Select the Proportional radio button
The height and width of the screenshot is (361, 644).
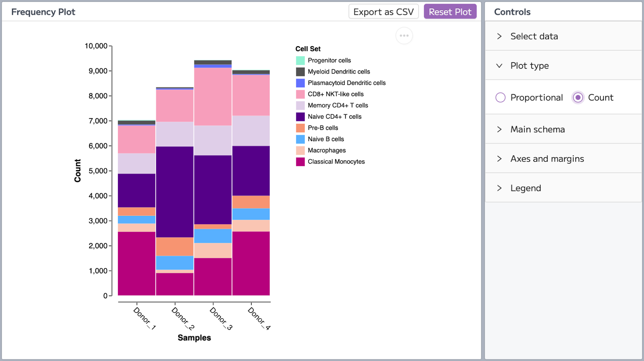[x=500, y=98]
